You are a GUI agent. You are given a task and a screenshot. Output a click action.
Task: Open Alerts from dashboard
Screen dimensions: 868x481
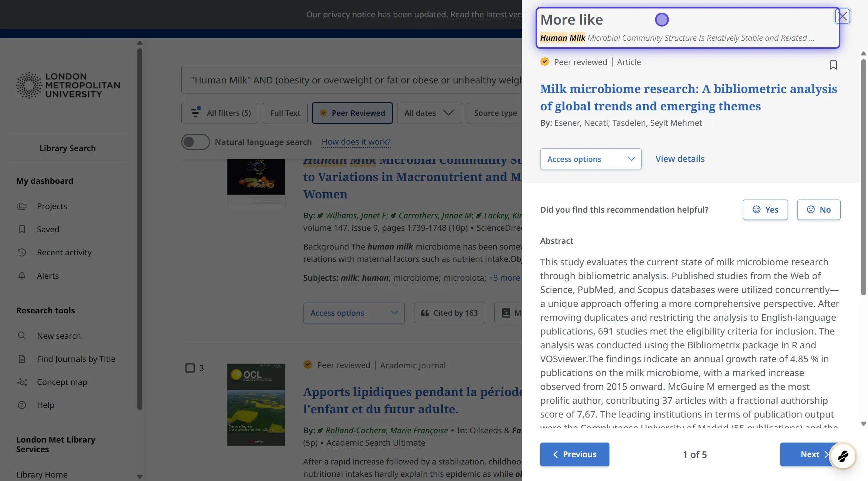(48, 276)
